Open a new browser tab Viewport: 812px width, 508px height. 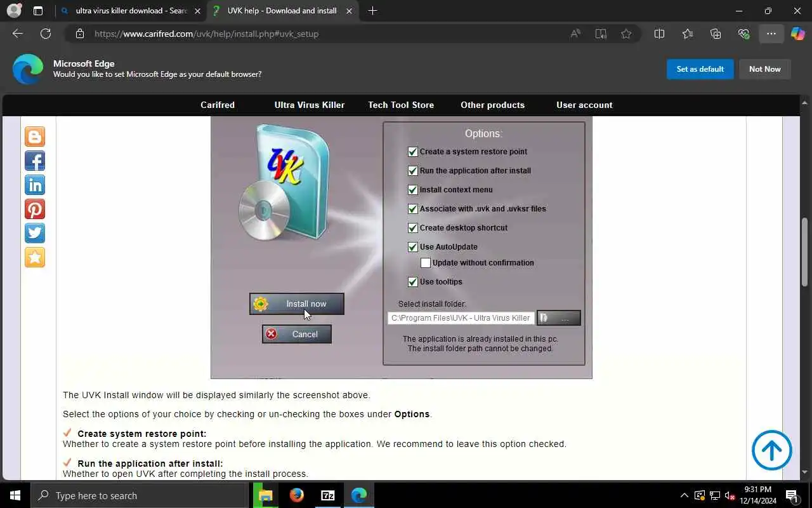(x=372, y=11)
